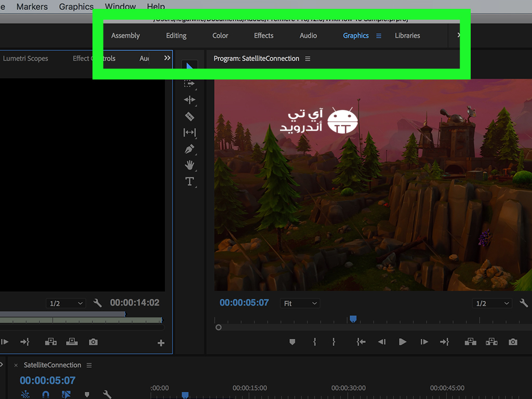
Task: Click timeline ruler blue playhead
Action: (x=185, y=395)
